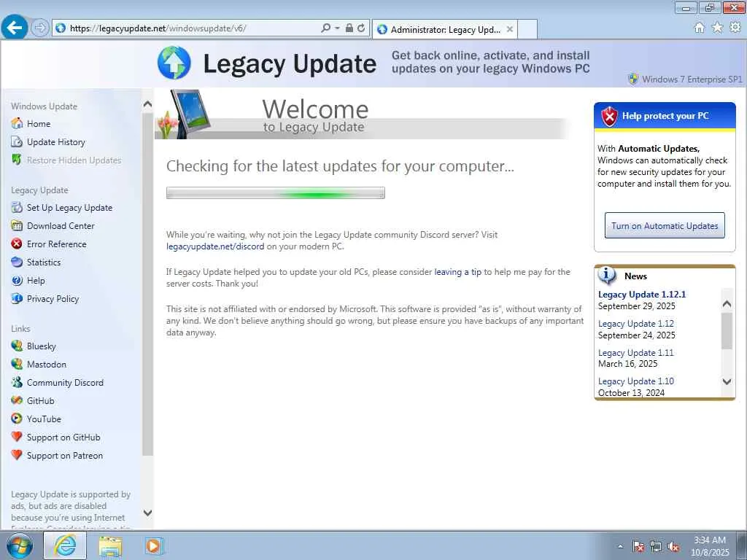Open Legacy Update 1.12.1 news link
The height and width of the screenshot is (560, 747).
click(x=642, y=295)
